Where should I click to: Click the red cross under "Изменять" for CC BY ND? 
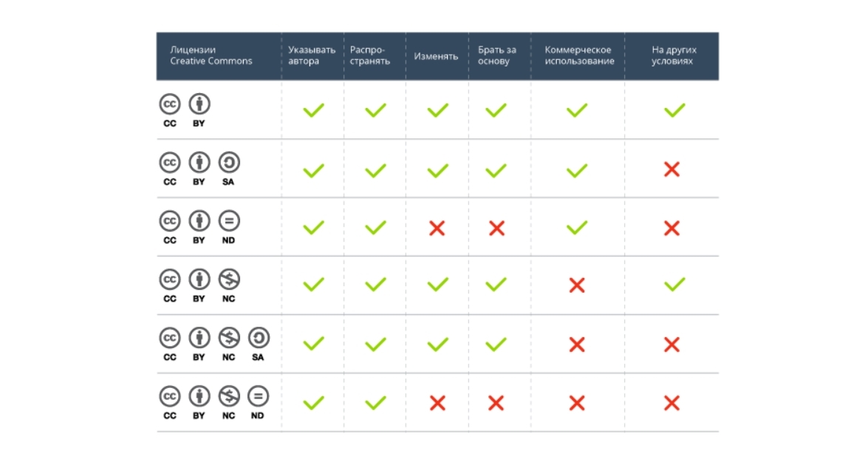point(437,228)
